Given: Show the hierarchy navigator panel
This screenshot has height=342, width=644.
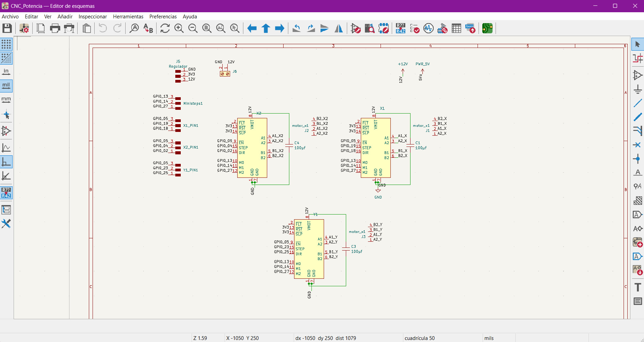Looking at the screenshot, I should [6, 210].
